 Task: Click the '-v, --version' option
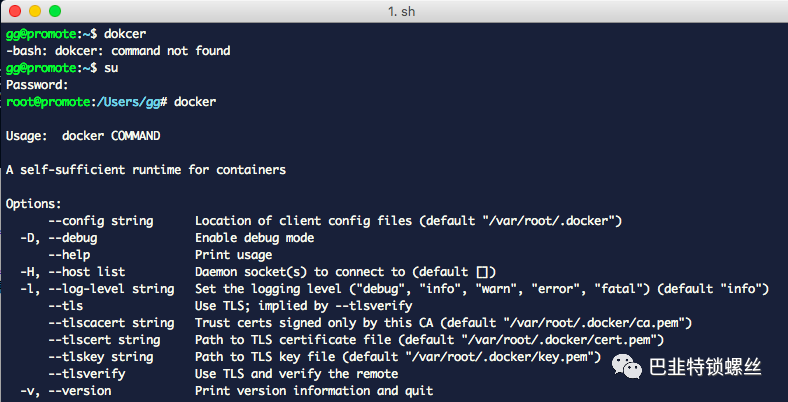[x=66, y=390]
